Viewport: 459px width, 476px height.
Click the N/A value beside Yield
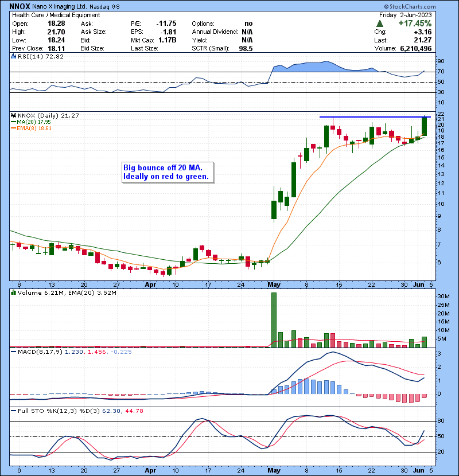point(247,40)
